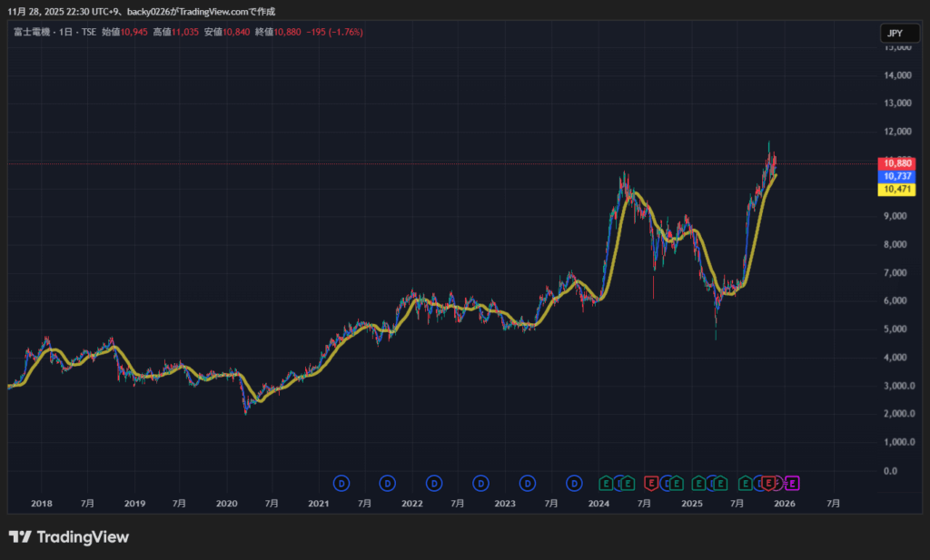Click the leftmost green earnings E marker
This screenshot has height=560, width=930.
click(606, 483)
